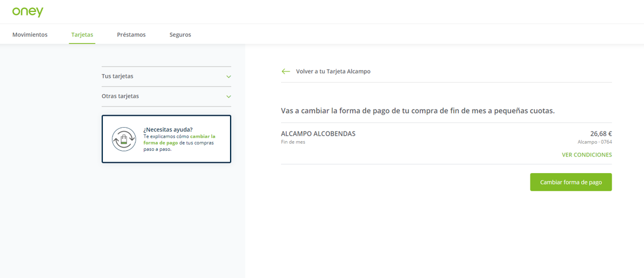The image size is (644, 278).
Task: Return via Volver a tu Tarjeta Alcampo
Action: 333,71
